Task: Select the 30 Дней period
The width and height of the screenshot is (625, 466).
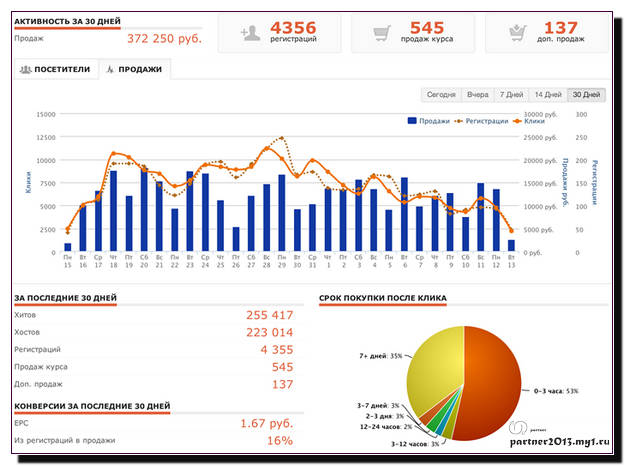Action: tap(585, 95)
